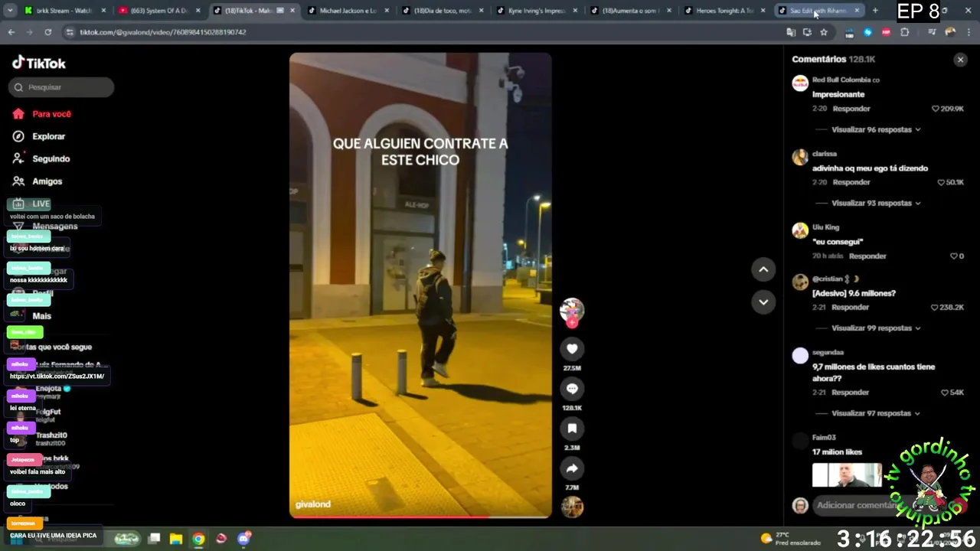Open the image in Faim03's comment
Screen dimensions: 980x551
[847, 474]
